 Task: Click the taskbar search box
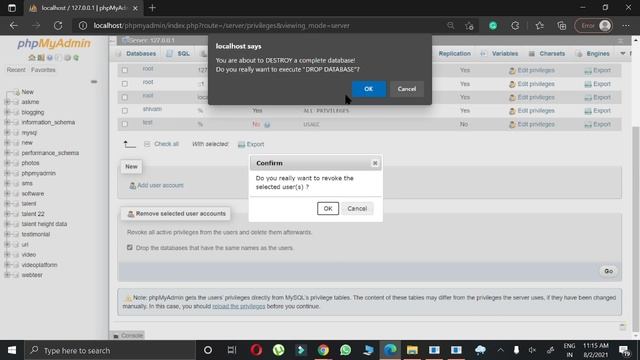click(x=110, y=350)
